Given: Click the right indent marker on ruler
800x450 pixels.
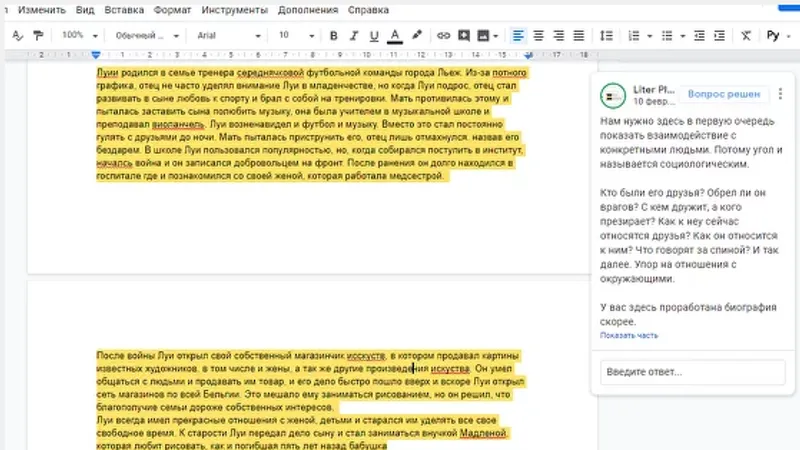Looking at the screenshot, I should tap(529, 55).
